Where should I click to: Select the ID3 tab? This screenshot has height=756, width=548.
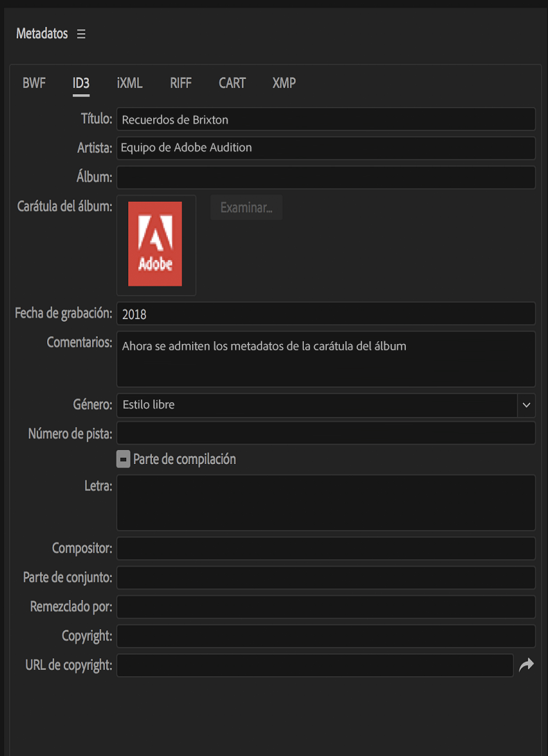click(80, 83)
